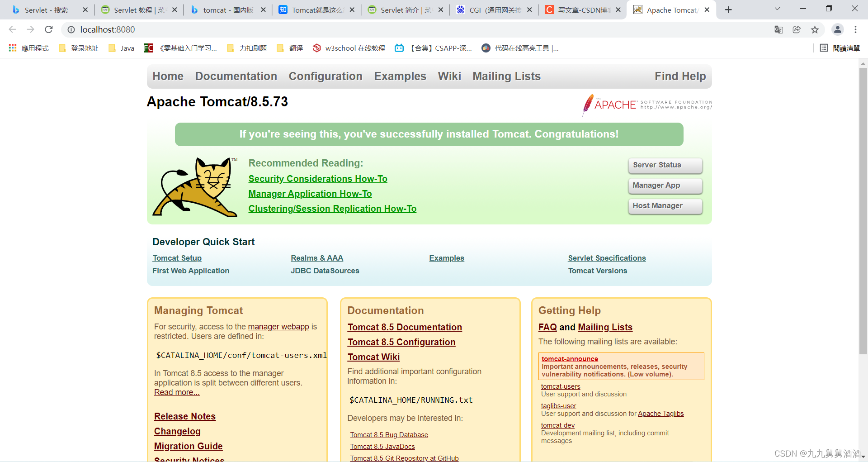This screenshot has height=462, width=868.
Task: Open the Apache Taglibs link
Action: click(660, 414)
